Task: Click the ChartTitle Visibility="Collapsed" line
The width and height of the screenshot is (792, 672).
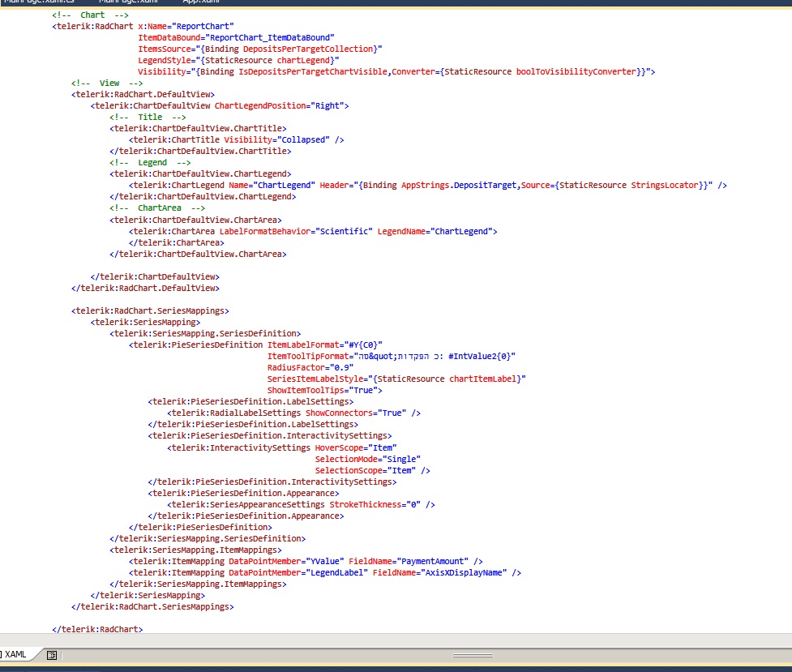Action: coord(237,139)
